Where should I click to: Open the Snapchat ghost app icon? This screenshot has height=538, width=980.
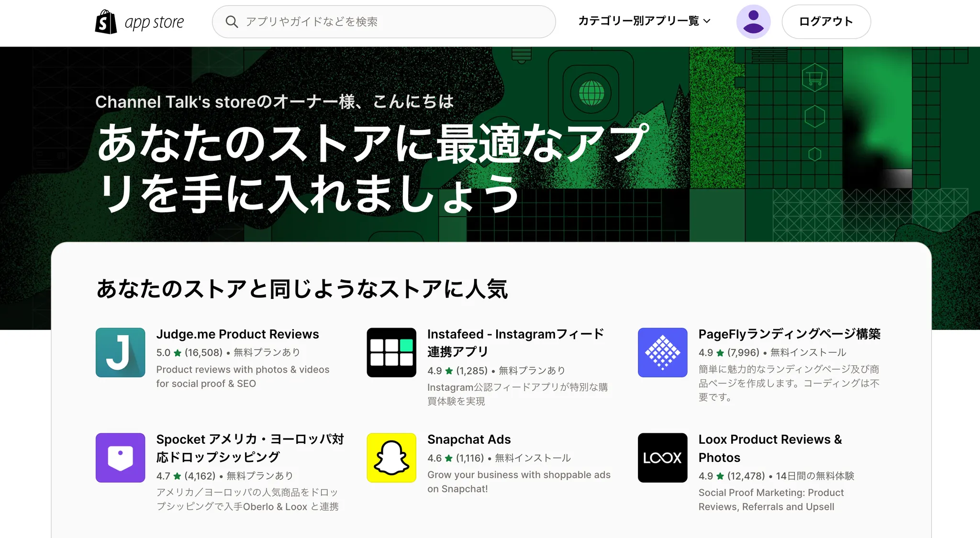(391, 458)
